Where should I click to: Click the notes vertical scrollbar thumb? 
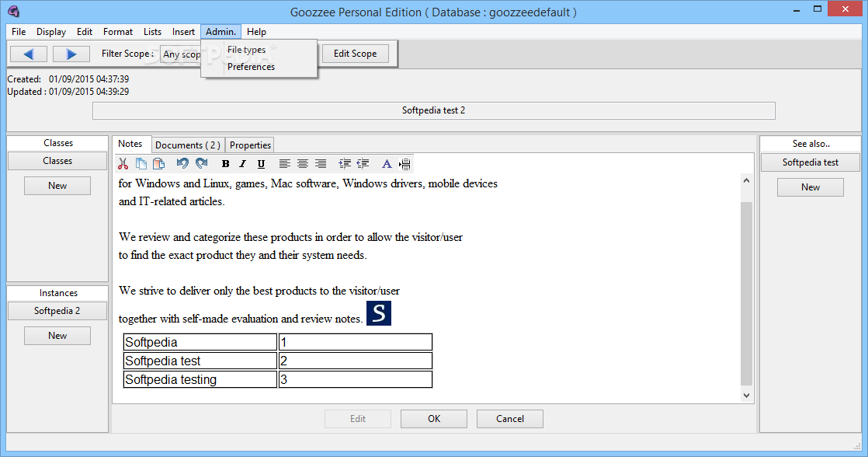(x=746, y=294)
